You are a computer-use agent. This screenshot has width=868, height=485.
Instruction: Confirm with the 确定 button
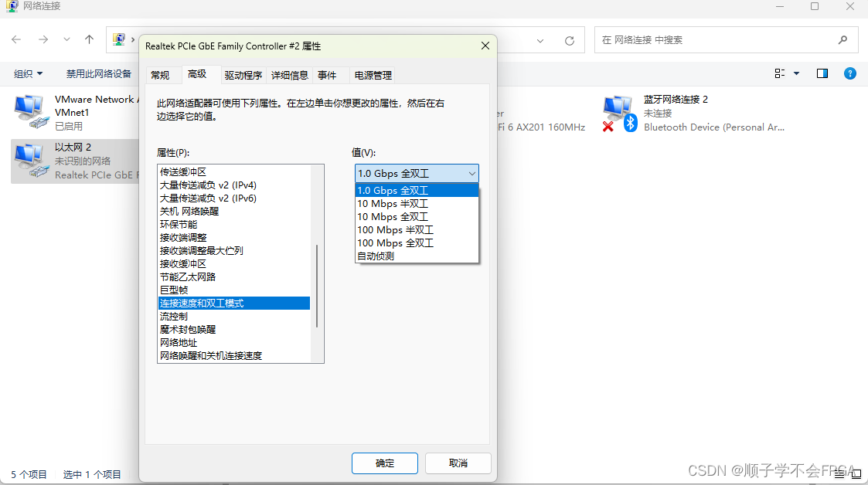[385, 463]
